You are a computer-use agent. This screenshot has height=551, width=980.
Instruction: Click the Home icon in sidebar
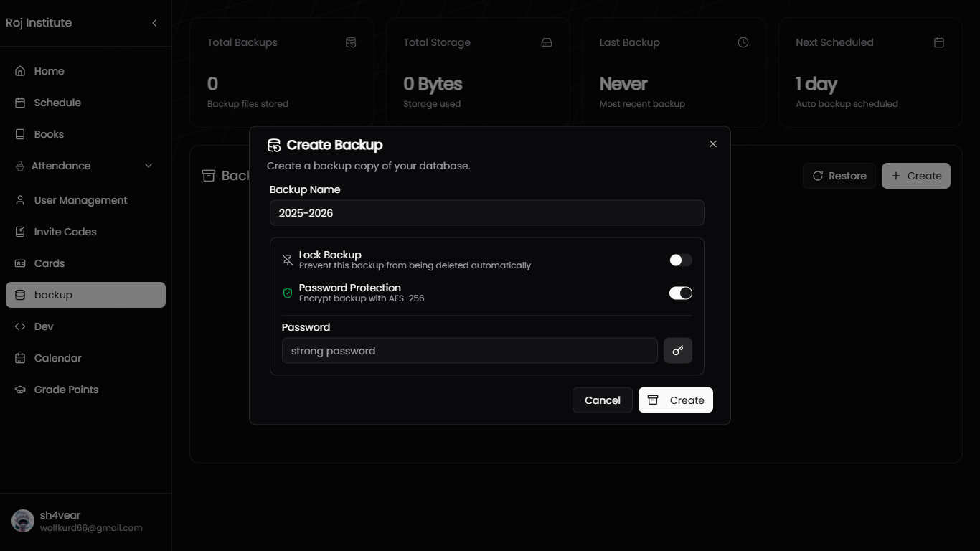tap(20, 71)
